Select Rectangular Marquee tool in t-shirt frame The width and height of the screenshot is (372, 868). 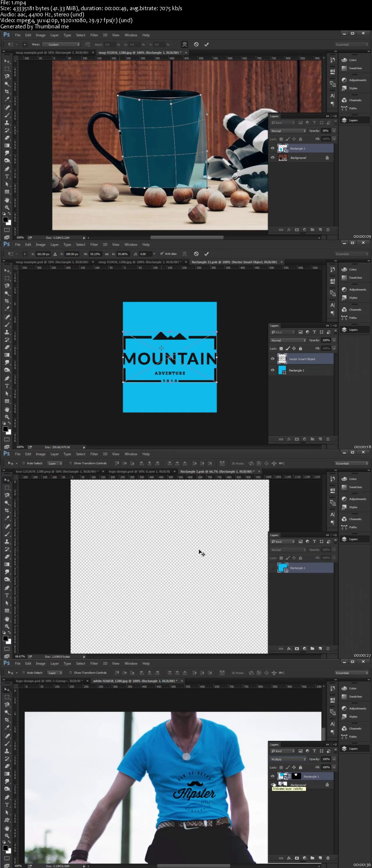(x=7, y=697)
